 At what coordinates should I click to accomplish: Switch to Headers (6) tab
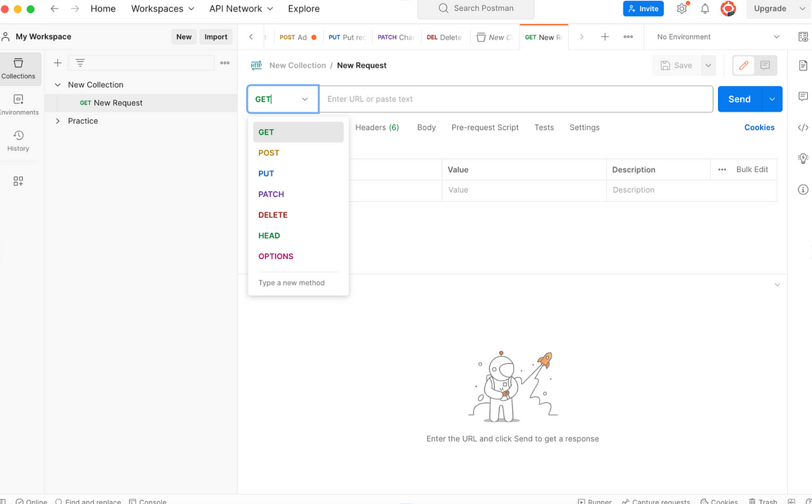pyautogui.click(x=377, y=127)
